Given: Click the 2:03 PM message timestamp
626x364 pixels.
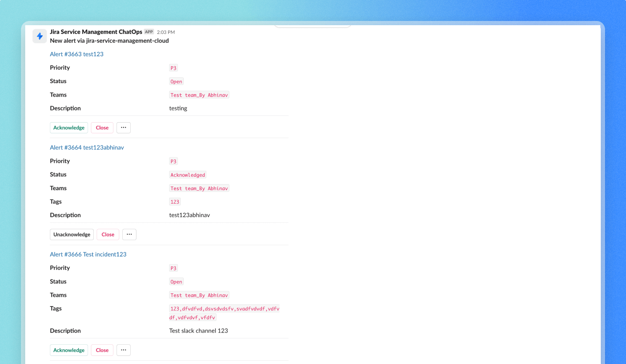Looking at the screenshot, I should point(166,31).
